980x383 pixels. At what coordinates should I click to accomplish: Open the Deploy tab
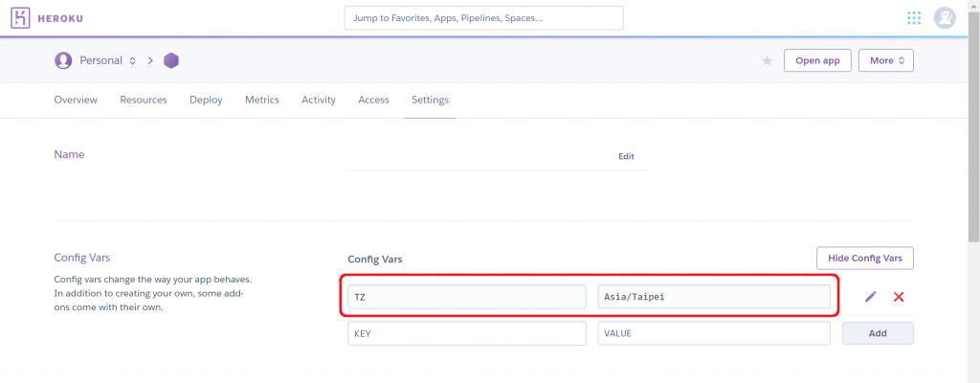(x=206, y=100)
